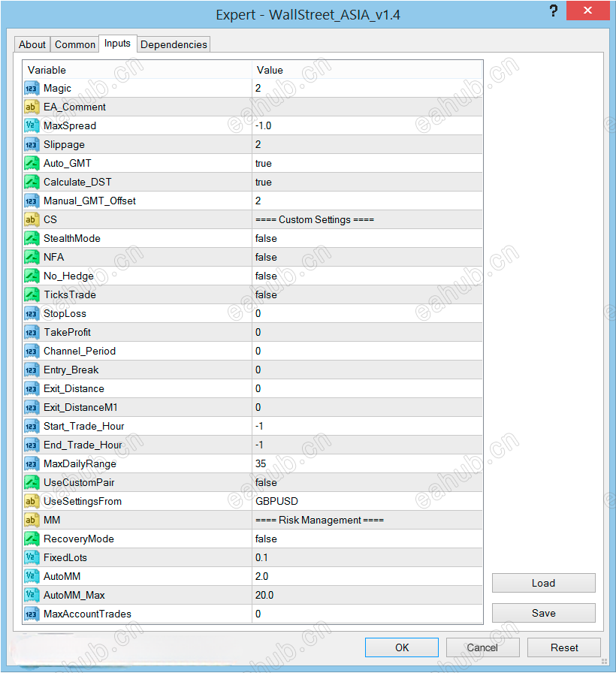Click the integer icon beside Slippage
Image resolution: width=616 pixels, height=673 pixels.
point(32,145)
